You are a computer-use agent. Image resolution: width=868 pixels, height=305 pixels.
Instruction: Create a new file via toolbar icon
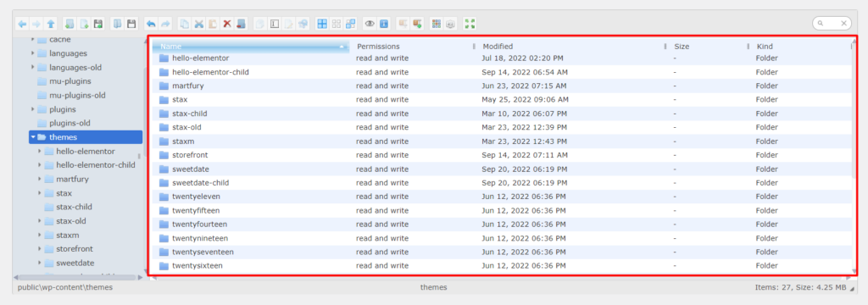pos(84,24)
